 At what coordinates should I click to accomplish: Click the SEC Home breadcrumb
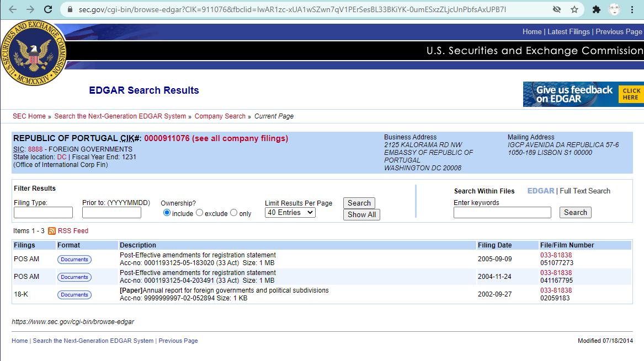(29, 116)
